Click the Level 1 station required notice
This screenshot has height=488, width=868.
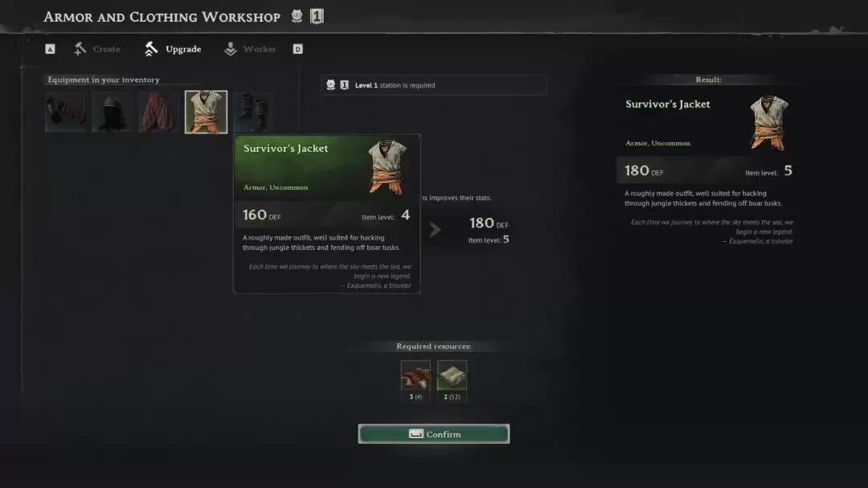(x=434, y=84)
